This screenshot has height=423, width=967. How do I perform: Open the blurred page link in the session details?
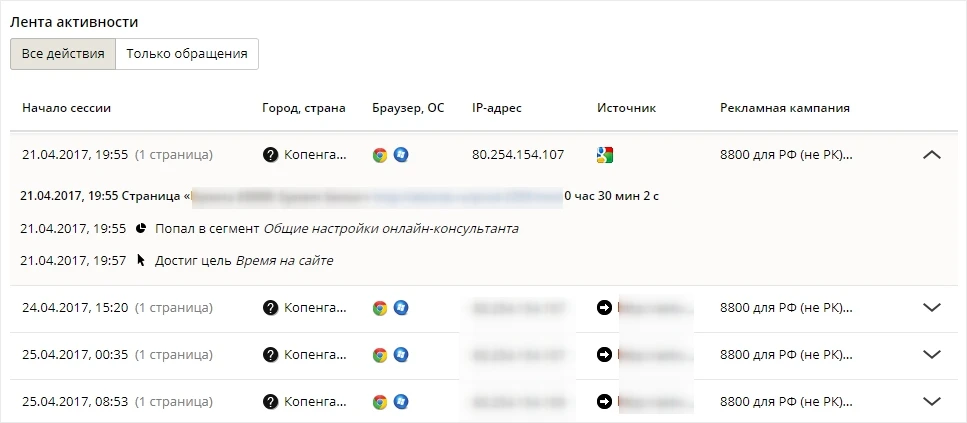(467, 196)
